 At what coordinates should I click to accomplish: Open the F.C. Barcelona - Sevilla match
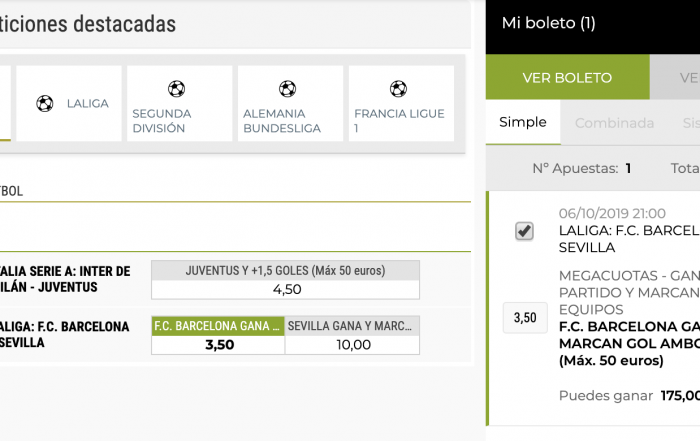pos(65,334)
